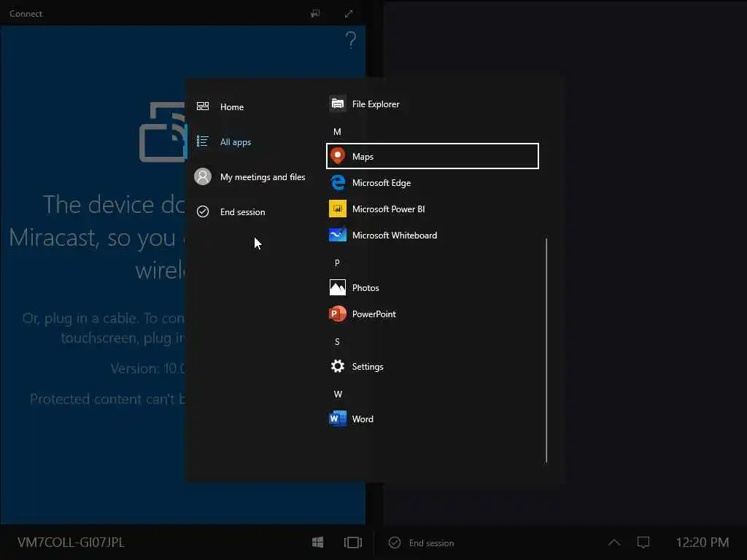Choose End session in Start menu
The width and height of the screenshot is (747, 560).
(242, 212)
